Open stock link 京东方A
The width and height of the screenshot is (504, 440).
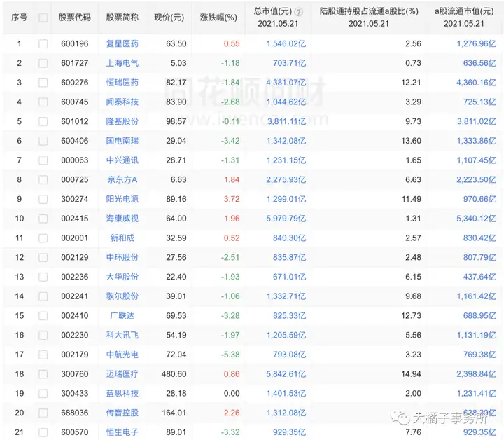coord(122,180)
